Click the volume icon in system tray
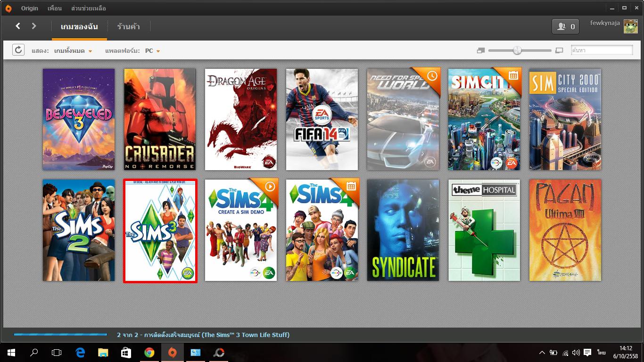The height and width of the screenshot is (362, 644). (x=576, y=353)
